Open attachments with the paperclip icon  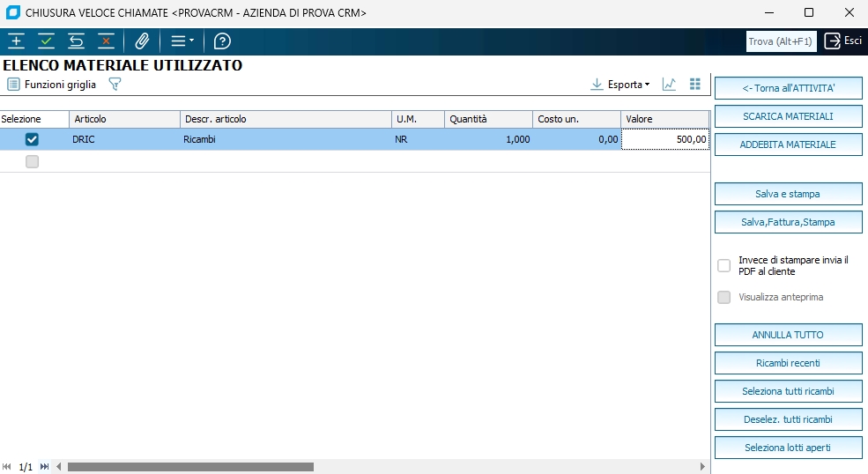[x=142, y=41]
